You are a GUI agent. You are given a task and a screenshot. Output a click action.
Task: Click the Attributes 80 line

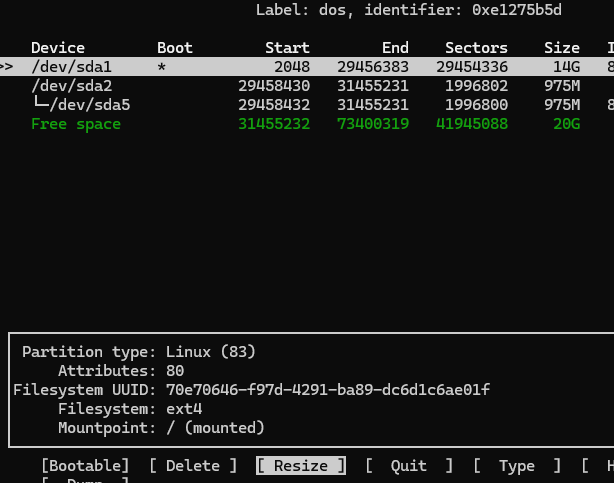121,371
